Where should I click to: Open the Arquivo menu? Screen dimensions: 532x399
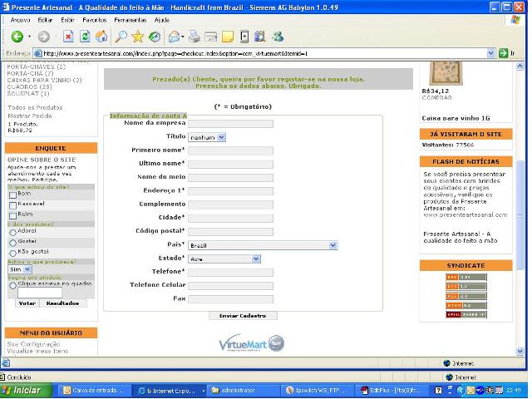tap(20, 20)
